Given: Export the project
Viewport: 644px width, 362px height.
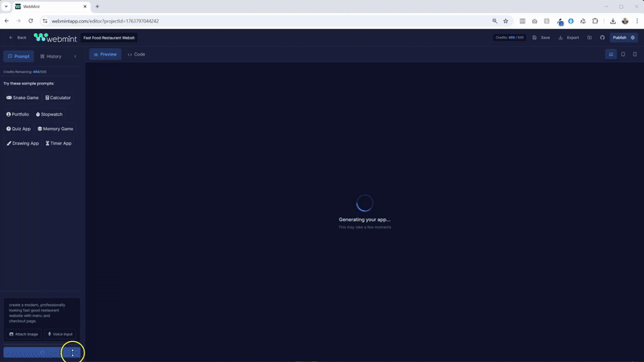Looking at the screenshot, I should (x=568, y=38).
